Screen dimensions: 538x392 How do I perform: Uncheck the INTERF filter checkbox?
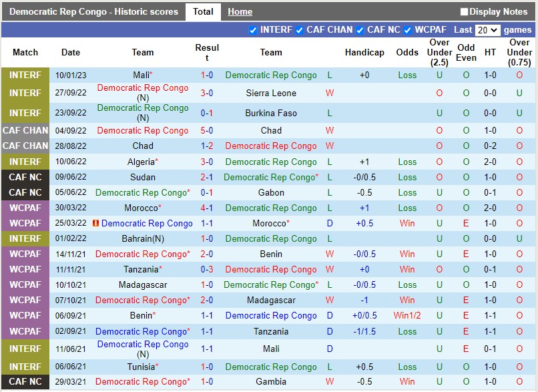tap(253, 30)
